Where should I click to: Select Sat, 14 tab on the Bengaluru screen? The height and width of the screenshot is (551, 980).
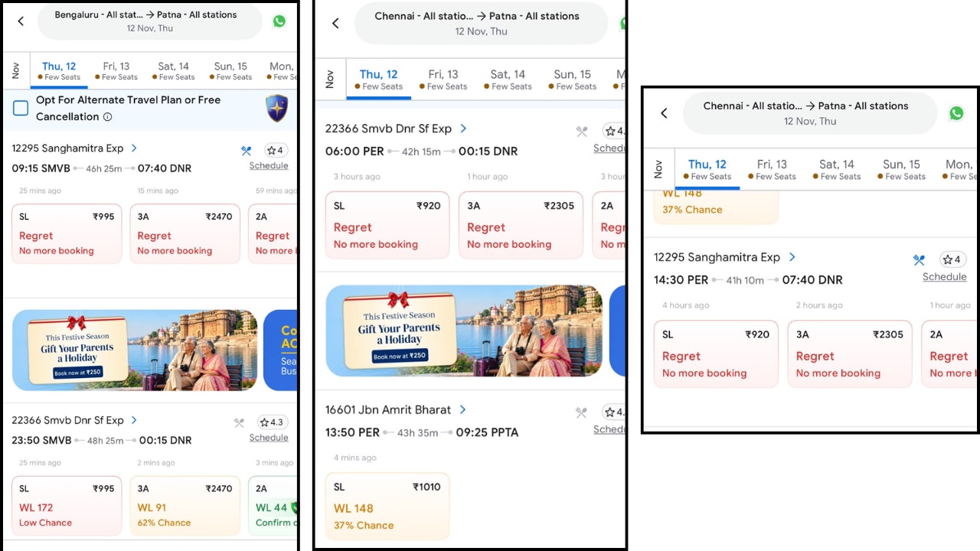tap(173, 70)
